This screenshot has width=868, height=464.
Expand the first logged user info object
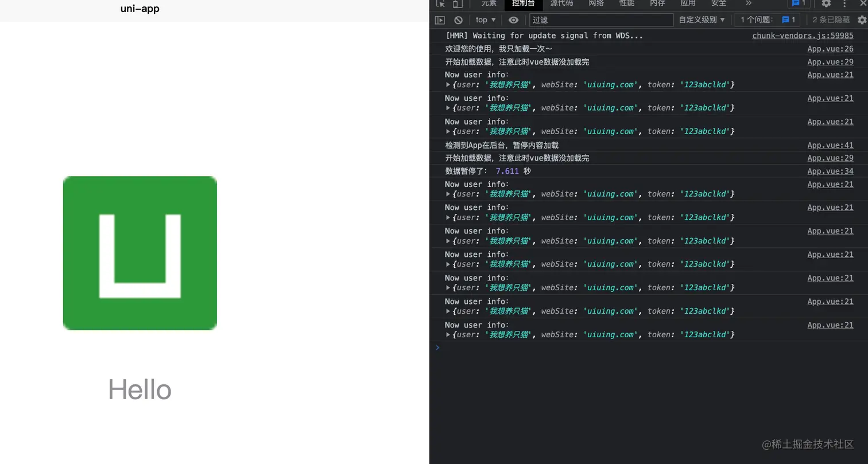448,85
